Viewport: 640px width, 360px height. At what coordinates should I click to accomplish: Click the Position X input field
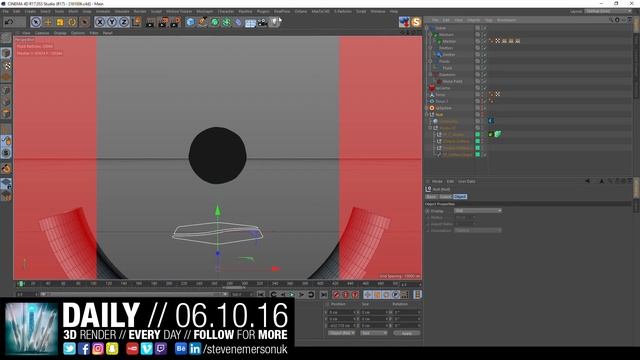point(342,312)
